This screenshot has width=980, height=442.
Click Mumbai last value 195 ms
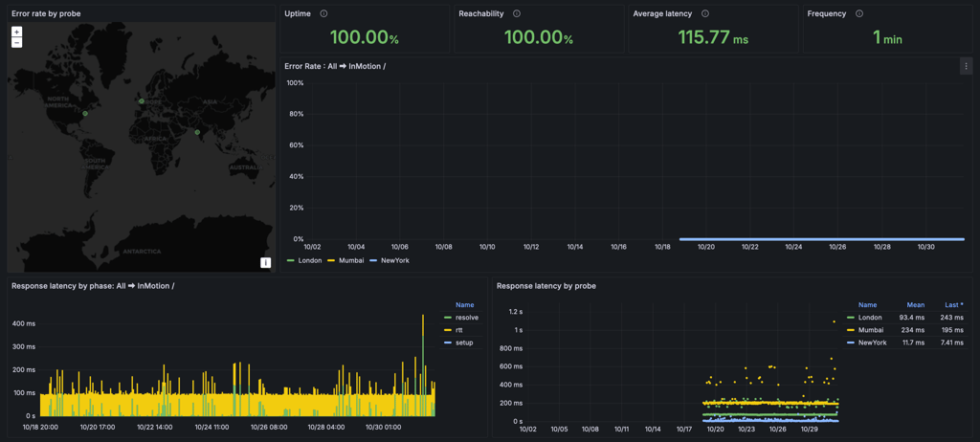[x=952, y=330]
